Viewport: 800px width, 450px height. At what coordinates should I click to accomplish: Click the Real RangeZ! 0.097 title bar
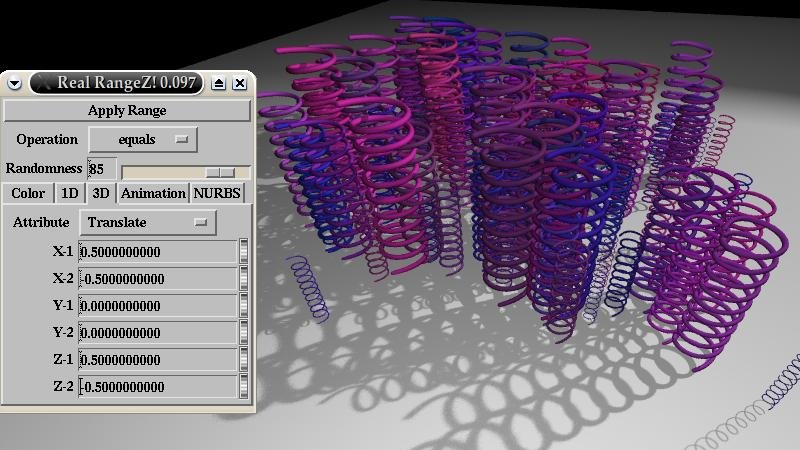(x=117, y=83)
